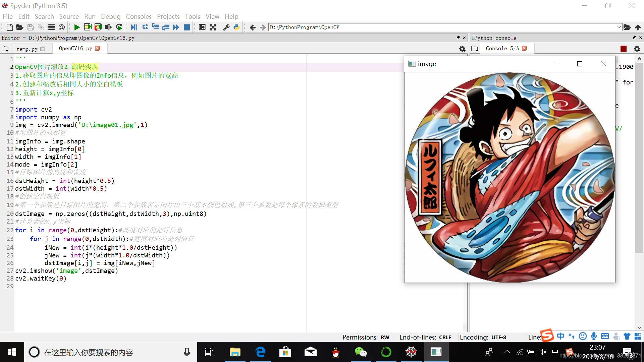Image resolution: width=644 pixels, height=362 pixels.
Task: Run the current selection or line
Action: (108, 27)
